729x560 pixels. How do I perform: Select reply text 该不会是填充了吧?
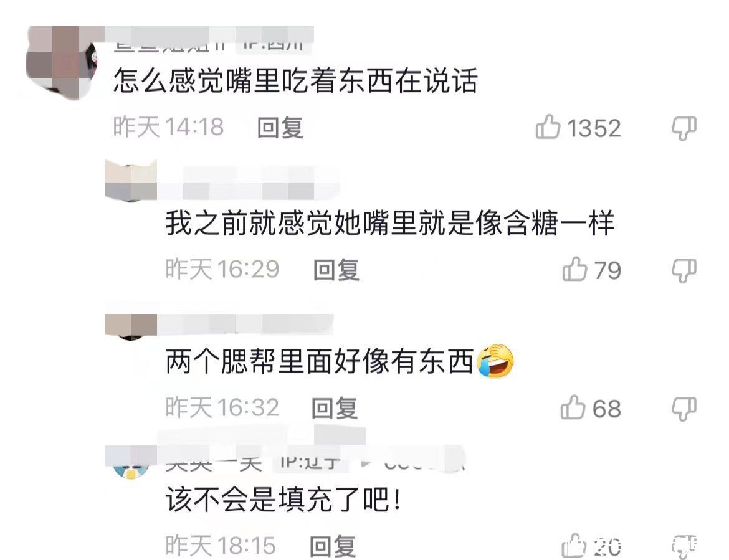(283, 500)
